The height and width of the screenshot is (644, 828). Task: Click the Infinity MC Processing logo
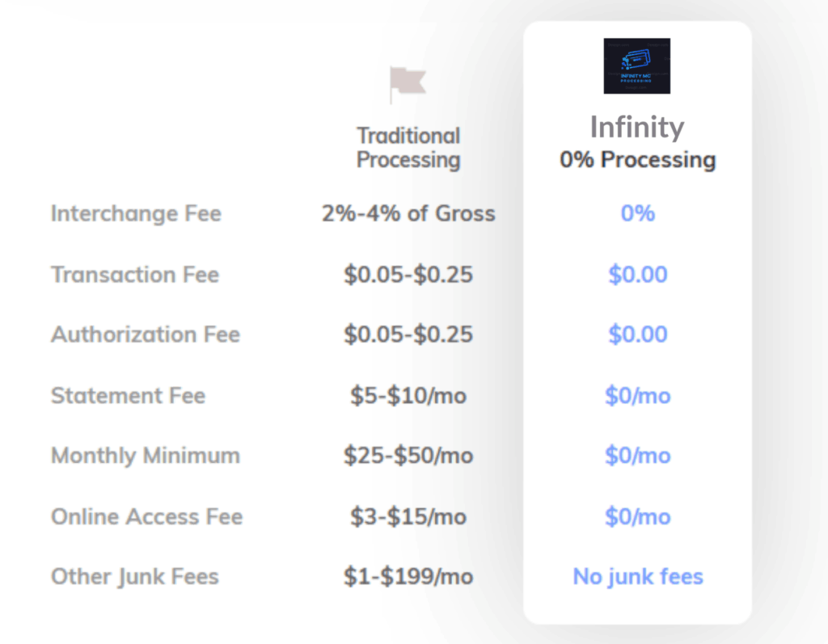click(636, 65)
